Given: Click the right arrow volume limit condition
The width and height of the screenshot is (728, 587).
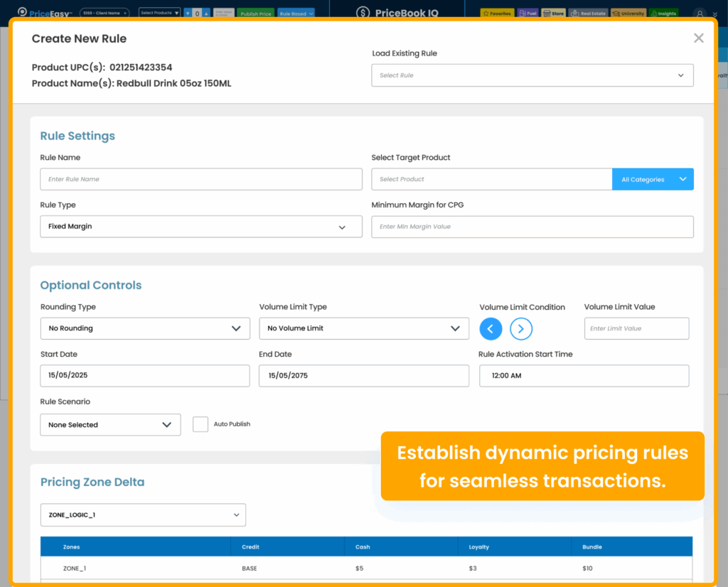Looking at the screenshot, I should (x=521, y=328).
